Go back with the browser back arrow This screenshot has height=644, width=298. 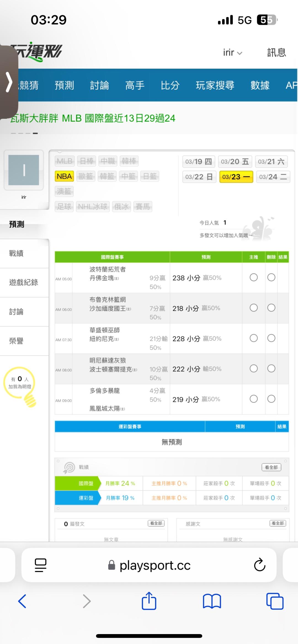click(22, 601)
